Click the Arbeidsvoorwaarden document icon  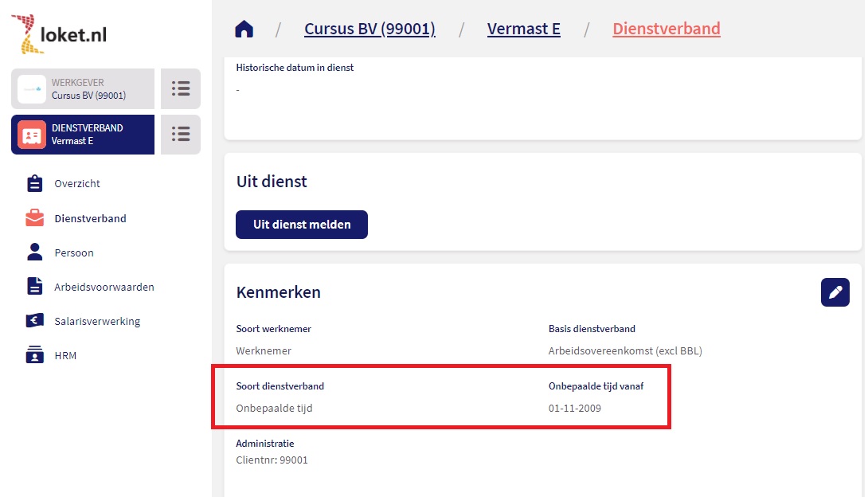click(35, 287)
